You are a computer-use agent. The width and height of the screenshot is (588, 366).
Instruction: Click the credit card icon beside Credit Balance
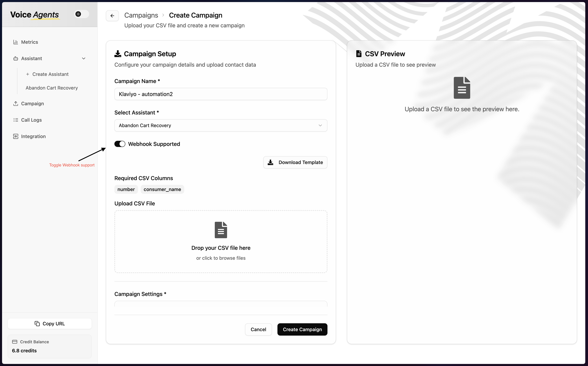[15, 342]
